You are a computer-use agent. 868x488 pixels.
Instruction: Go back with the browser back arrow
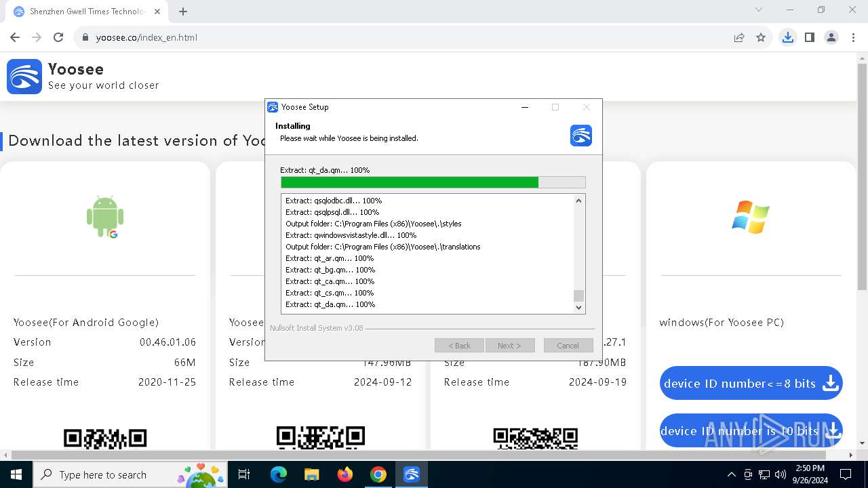point(15,37)
